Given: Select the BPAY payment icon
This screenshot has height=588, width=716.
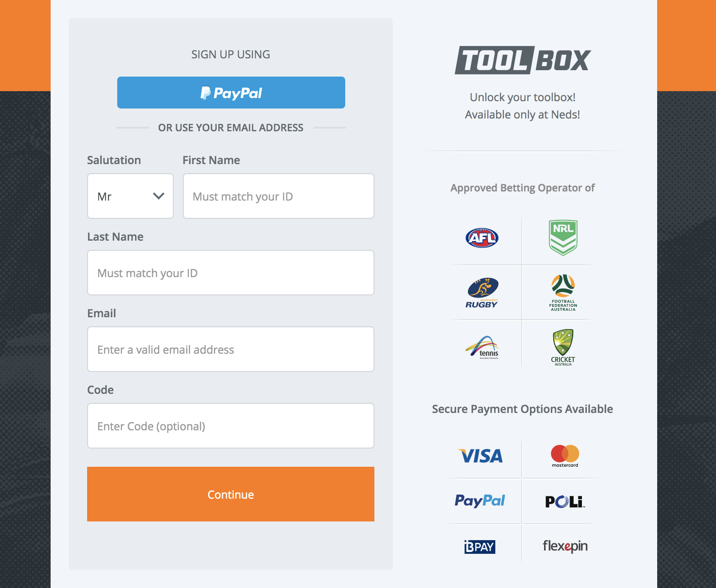Looking at the screenshot, I should (479, 547).
